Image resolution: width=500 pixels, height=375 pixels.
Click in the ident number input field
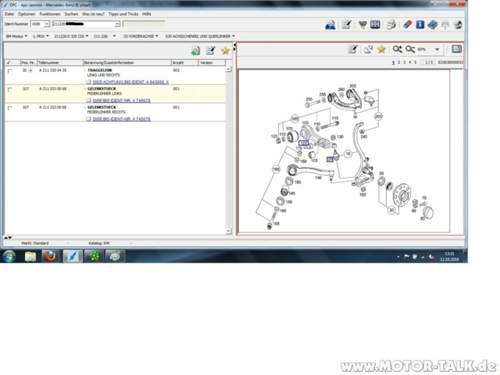(86, 24)
